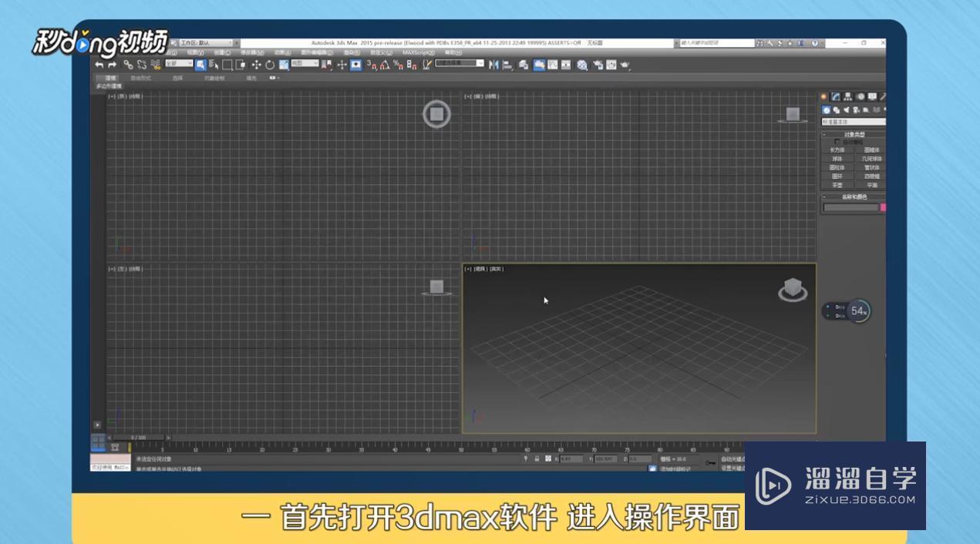Activate the Unlink Selection tool
Screen dimensions: 980x544
[141, 65]
